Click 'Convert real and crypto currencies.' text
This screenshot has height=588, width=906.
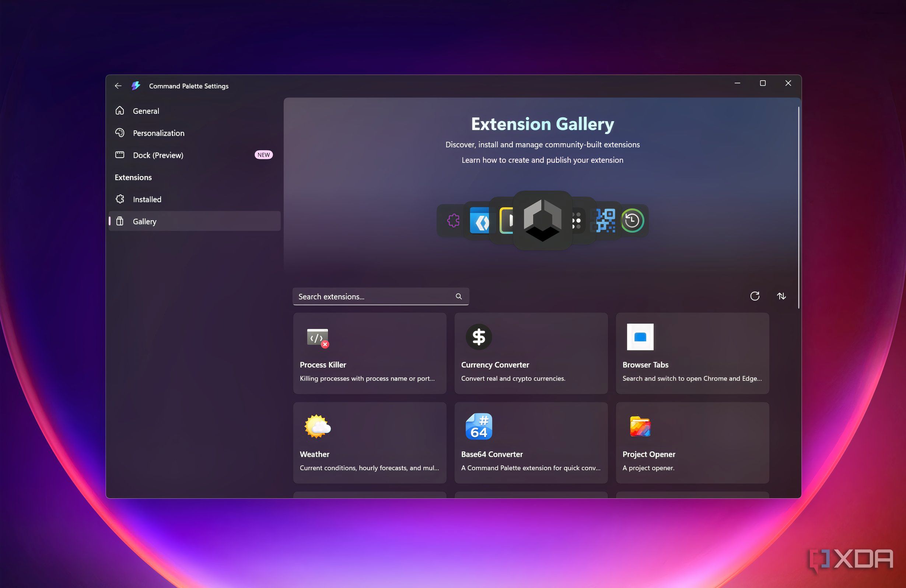tap(513, 378)
